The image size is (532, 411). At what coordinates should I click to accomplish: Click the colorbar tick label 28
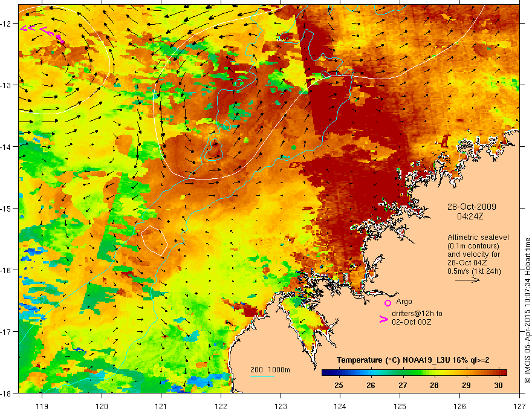(434, 385)
